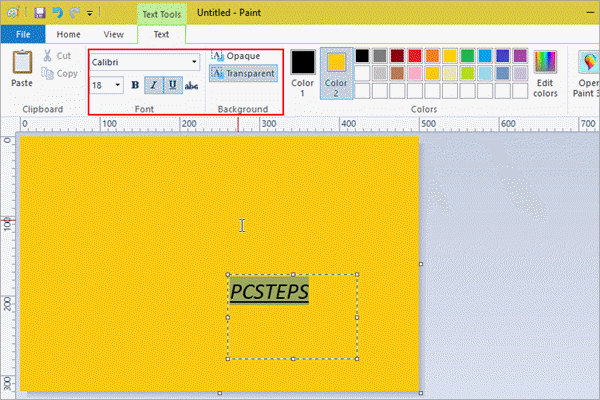Open the File menu
600x400 pixels.
(21, 34)
